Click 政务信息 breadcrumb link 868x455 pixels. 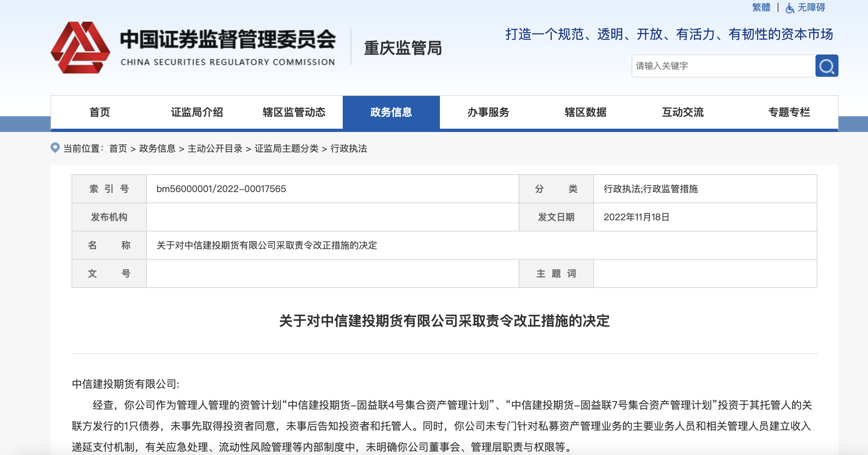[x=157, y=148]
